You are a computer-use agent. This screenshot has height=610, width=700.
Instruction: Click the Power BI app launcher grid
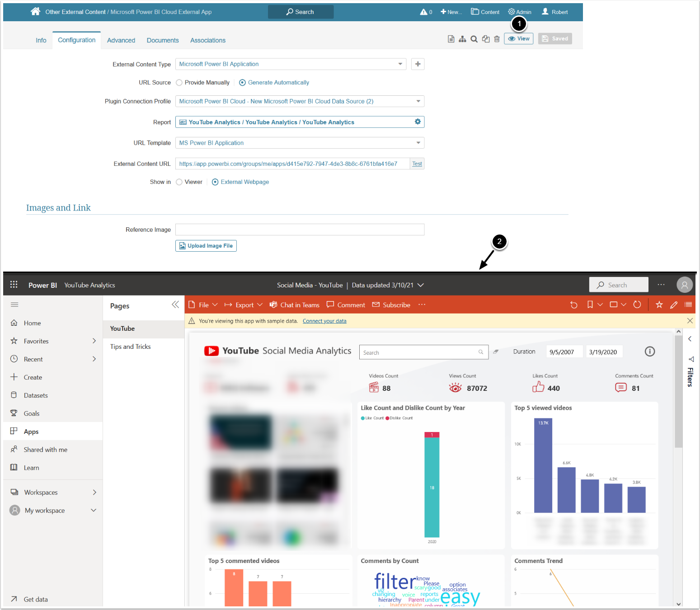14,284
